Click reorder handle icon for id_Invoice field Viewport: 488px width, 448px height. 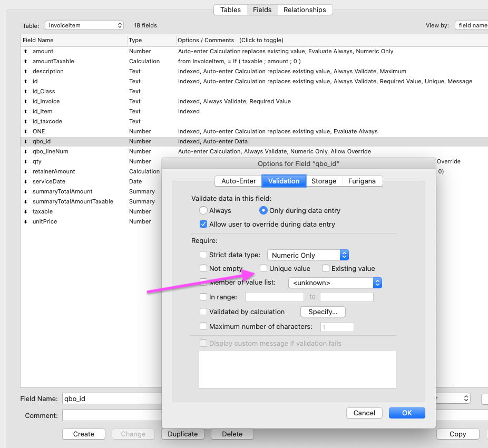pyautogui.click(x=25, y=101)
